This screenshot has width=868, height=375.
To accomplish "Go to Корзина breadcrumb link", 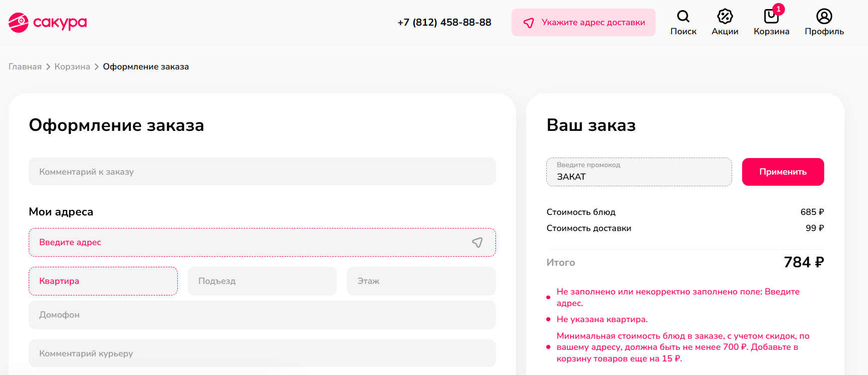I will point(72,67).
